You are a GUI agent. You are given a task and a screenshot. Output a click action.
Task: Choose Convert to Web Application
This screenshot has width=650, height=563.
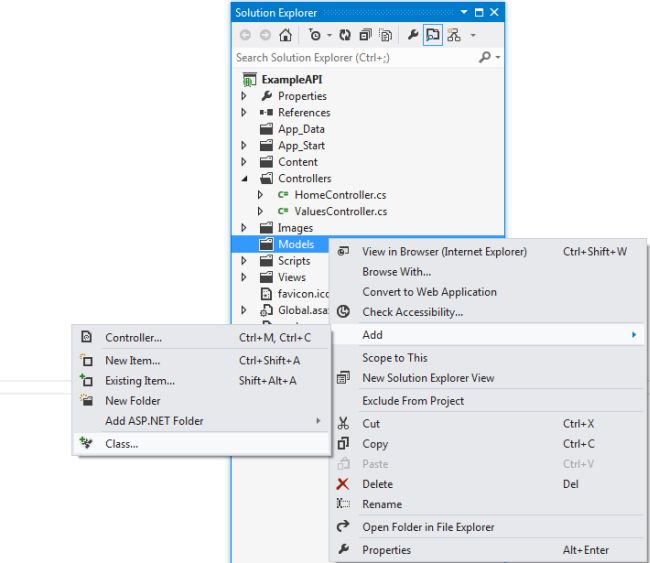point(429,292)
